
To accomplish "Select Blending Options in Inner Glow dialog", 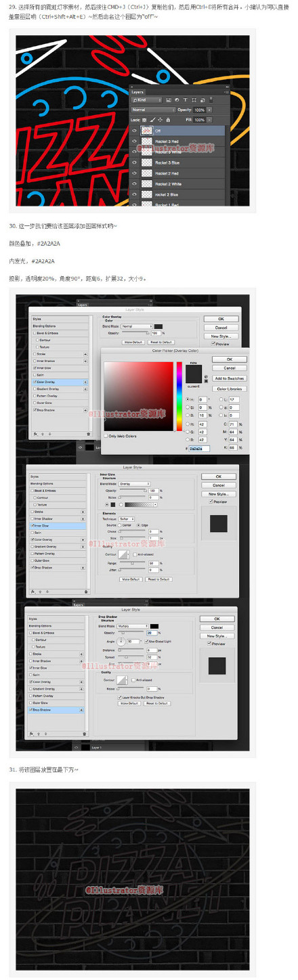I will 42,484.
